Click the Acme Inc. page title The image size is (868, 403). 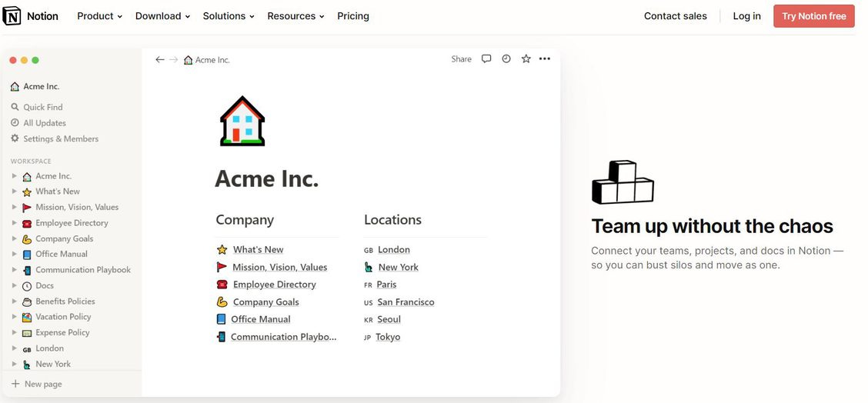click(x=266, y=178)
